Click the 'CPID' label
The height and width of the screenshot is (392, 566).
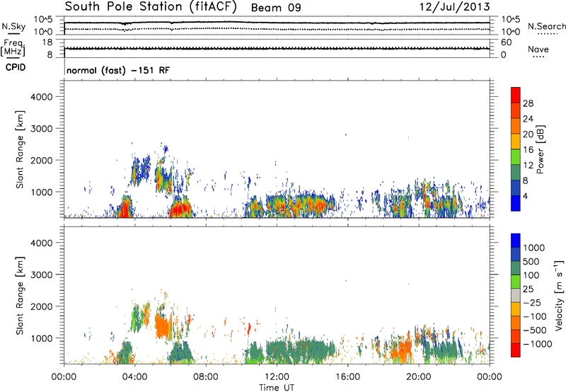pyautogui.click(x=16, y=67)
